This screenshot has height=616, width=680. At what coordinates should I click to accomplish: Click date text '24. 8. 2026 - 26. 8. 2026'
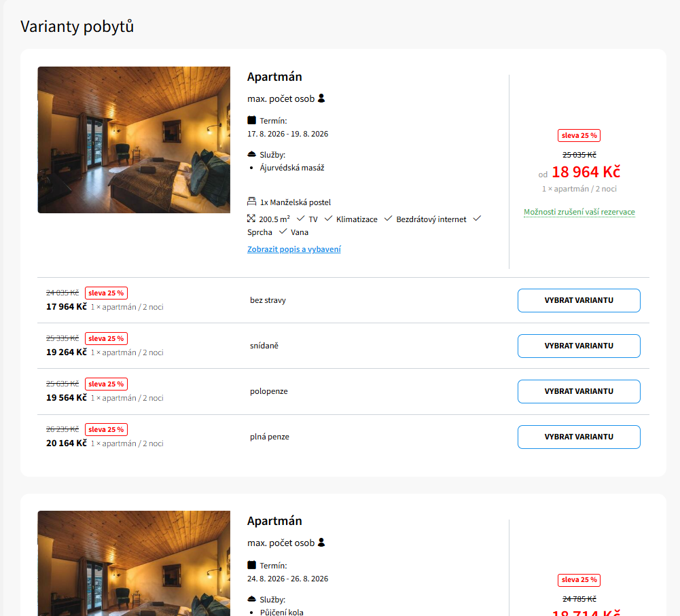[287, 579]
